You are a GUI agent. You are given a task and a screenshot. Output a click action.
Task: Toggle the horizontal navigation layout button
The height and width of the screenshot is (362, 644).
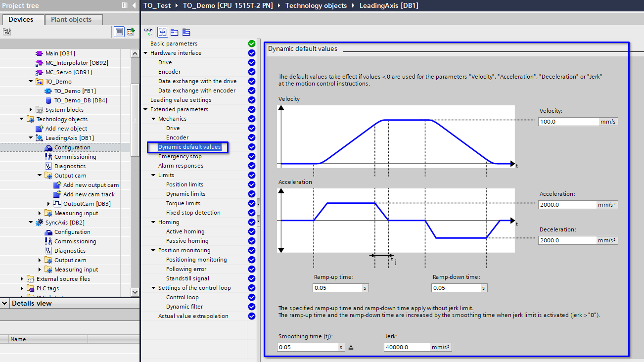tap(162, 32)
